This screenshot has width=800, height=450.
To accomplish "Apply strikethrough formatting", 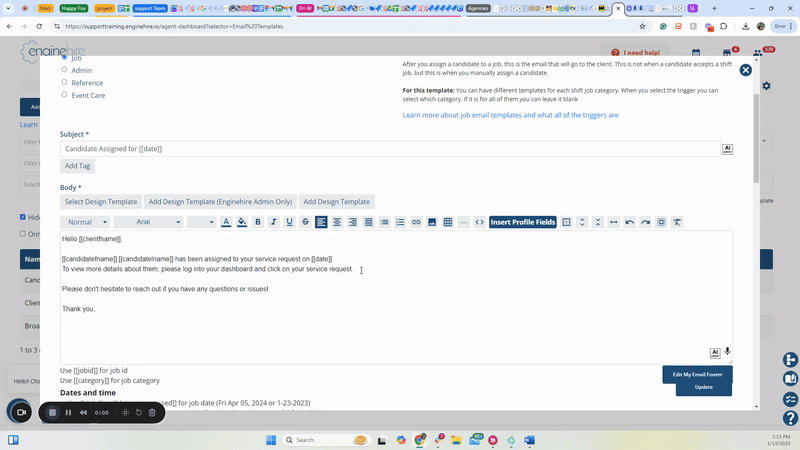I will 305,222.
